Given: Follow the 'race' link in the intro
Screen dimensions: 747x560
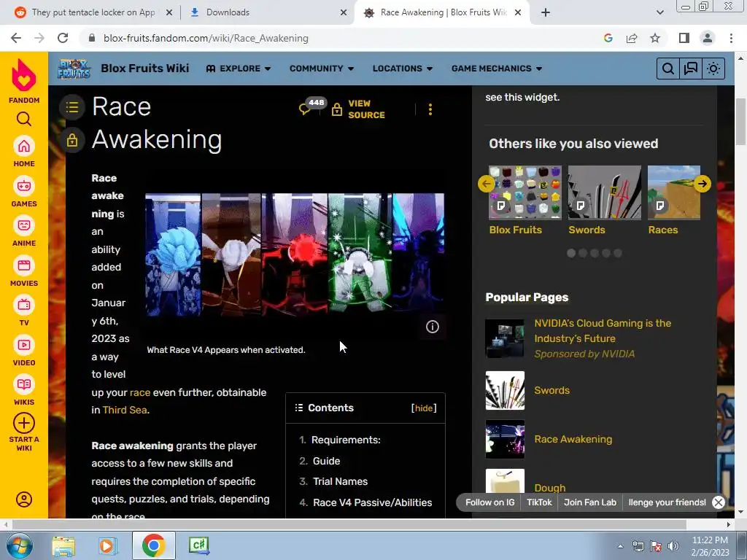Looking at the screenshot, I should [140, 392].
